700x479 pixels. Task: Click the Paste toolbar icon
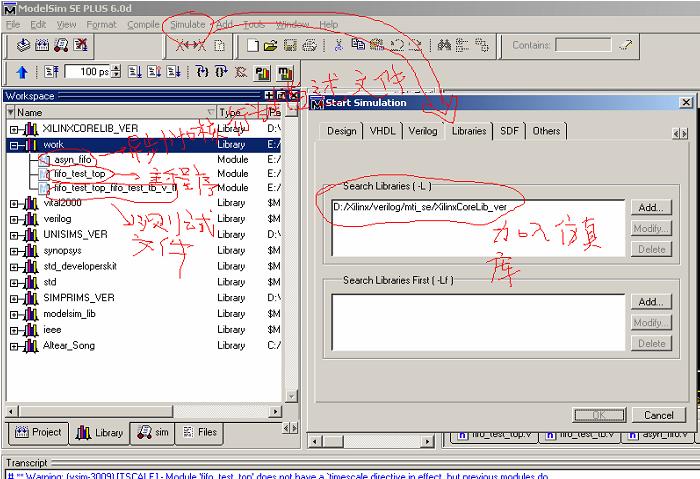click(x=377, y=45)
